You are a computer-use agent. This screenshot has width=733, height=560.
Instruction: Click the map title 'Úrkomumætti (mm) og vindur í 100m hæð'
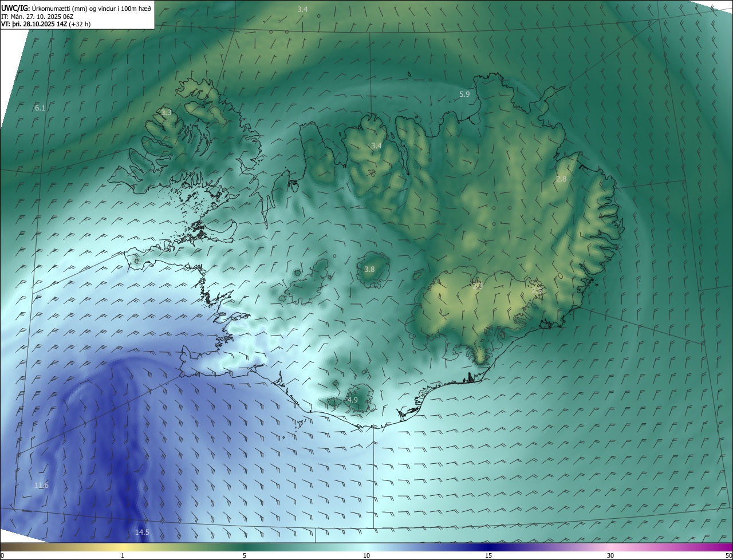click(x=90, y=9)
